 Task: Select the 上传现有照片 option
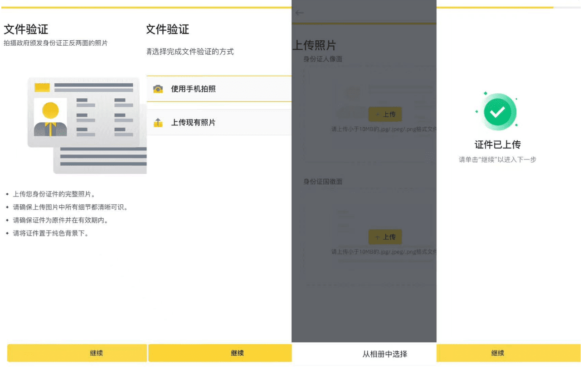pyautogui.click(x=219, y=122)
